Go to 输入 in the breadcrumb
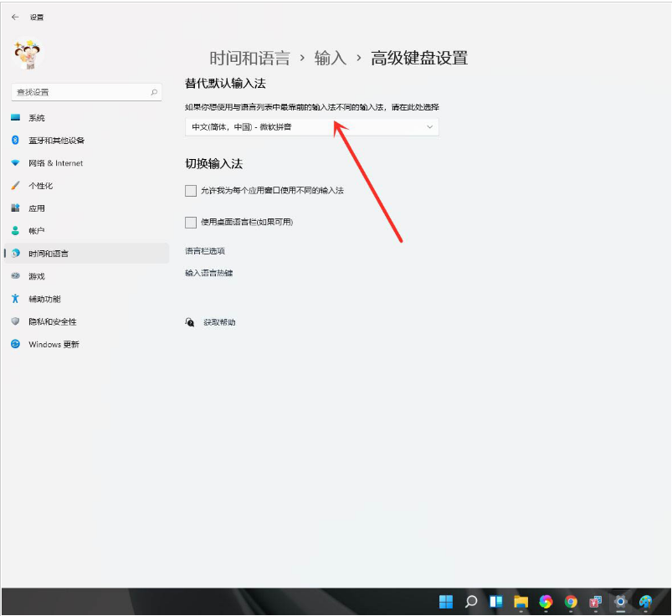The height and width of the screenshot is (616, 672). [x=330, y=58]
